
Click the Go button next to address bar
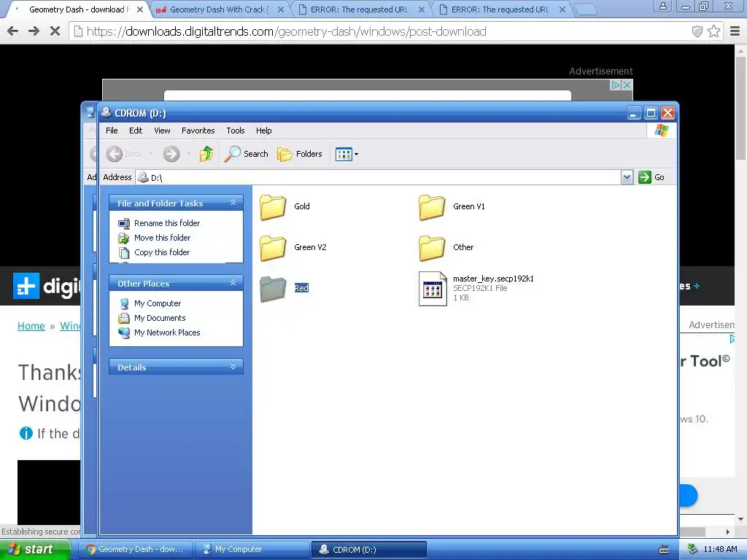coord(651,177)
